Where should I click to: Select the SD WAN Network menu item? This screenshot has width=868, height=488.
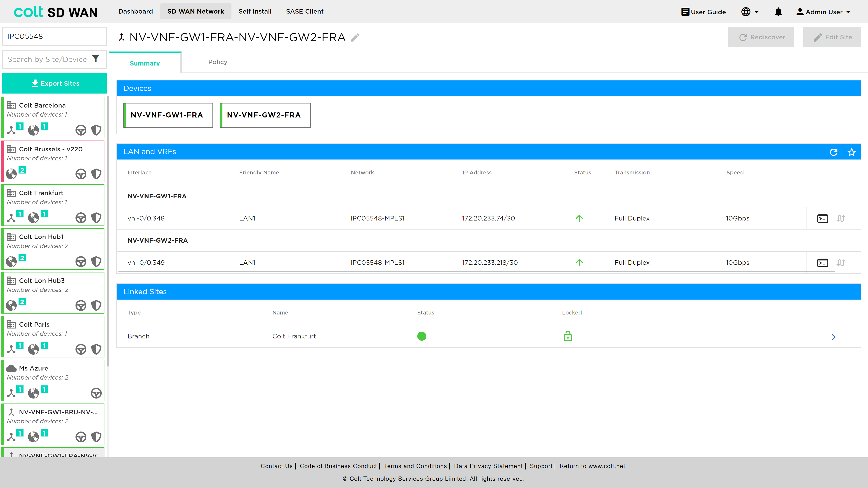click(x=196, y=12)
